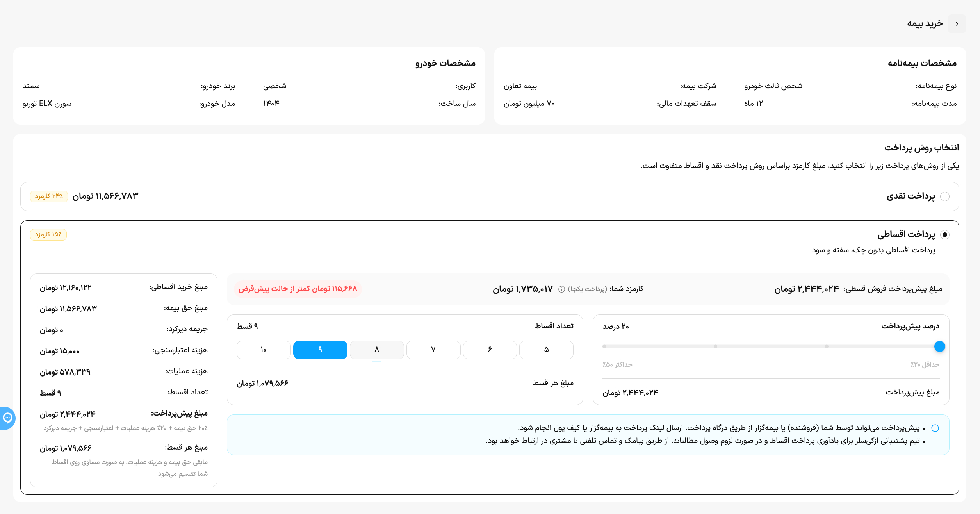Screen dimensions: 980x514
Task: Click the حداکثر ۵۰٪ label
Action: [617, 365]
